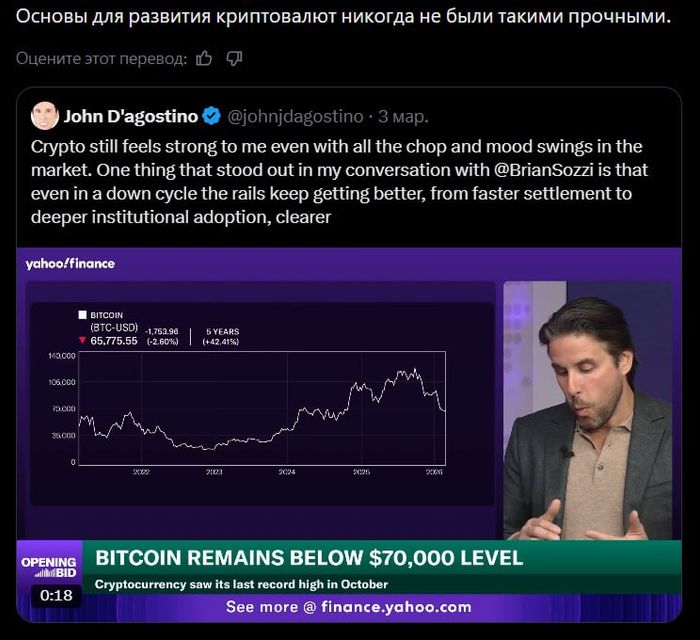The width and height of the screenshot is (700, 640).
Task: Click the "BITCOIN REMAINS BELOW $70,000 LEVEL" headline
Action: point(309,558)
